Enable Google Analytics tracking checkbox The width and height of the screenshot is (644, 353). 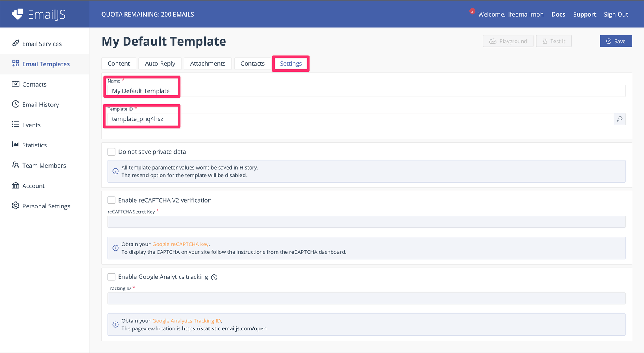click(x=111, y=277)
